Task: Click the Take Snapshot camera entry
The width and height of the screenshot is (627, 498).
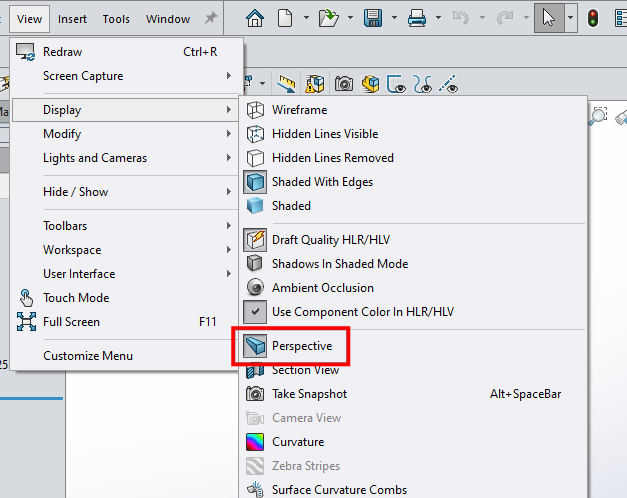Action: (309, 394)
